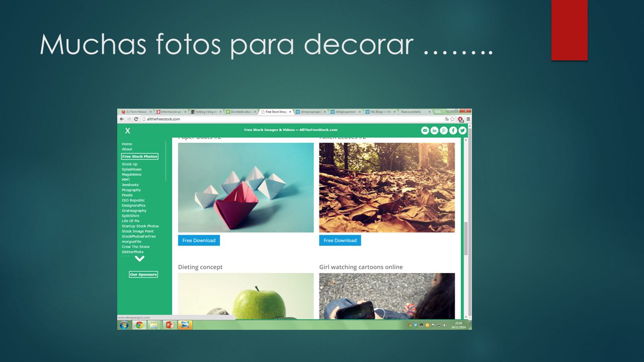
Task: Click the volume icon in the system tray
Action: click(444, 325)
